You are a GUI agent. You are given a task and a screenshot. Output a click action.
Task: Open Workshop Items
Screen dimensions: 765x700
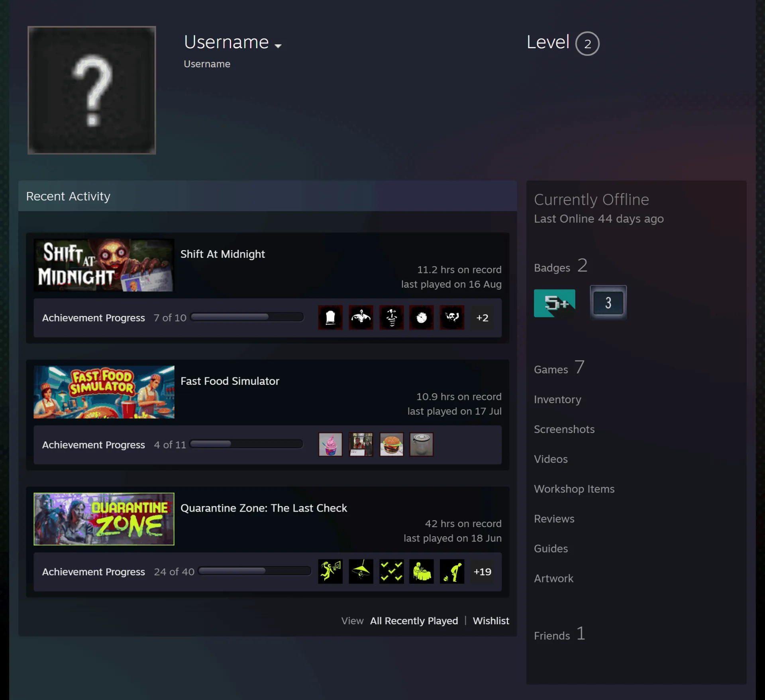pyautogui.click(x=574, y=489)
